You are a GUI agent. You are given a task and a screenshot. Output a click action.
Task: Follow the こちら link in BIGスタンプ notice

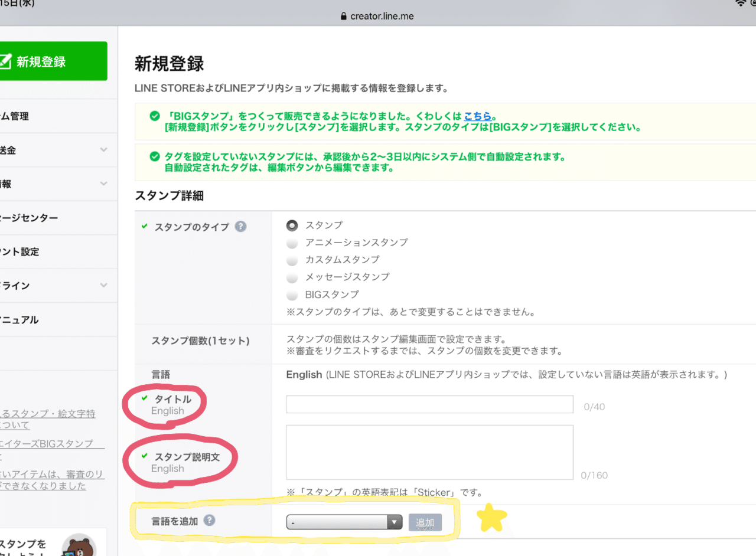[x=478, y=116]
